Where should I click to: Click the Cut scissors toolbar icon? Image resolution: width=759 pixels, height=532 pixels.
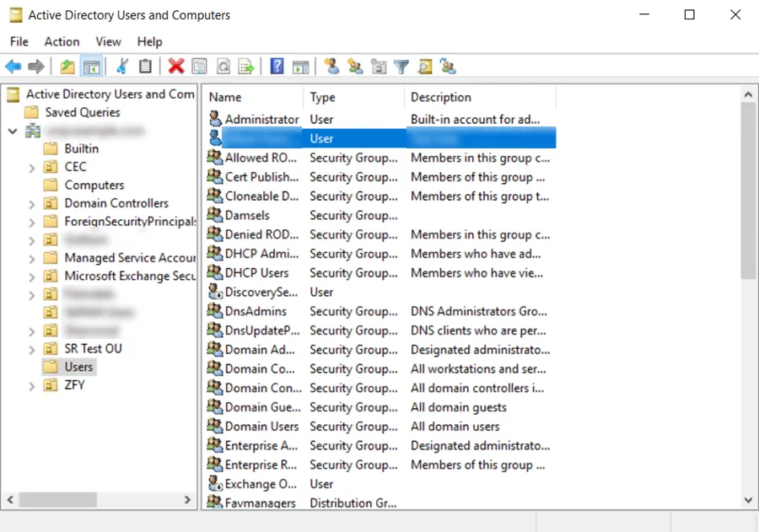click(x=122, y=67)
